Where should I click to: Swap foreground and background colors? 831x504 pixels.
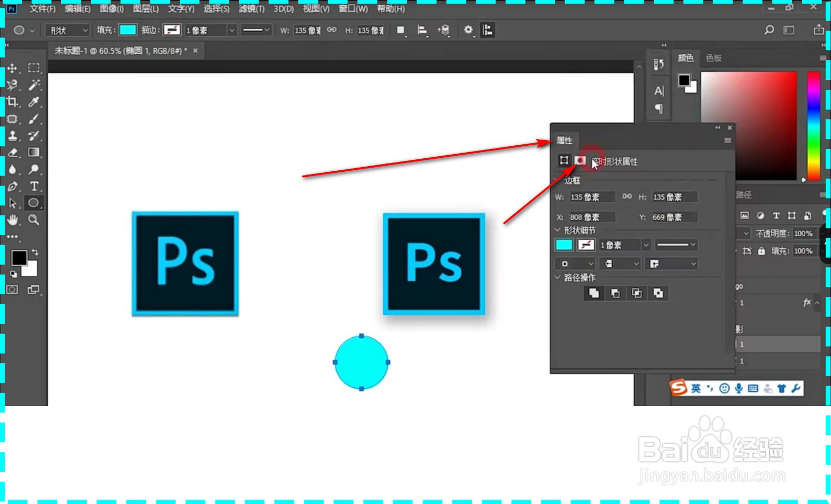pos(35,252)
